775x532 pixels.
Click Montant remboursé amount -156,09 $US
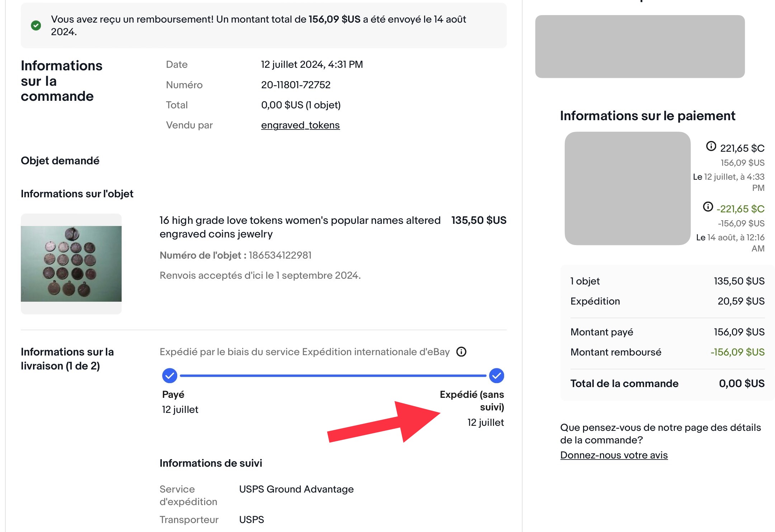coord(737,352)
